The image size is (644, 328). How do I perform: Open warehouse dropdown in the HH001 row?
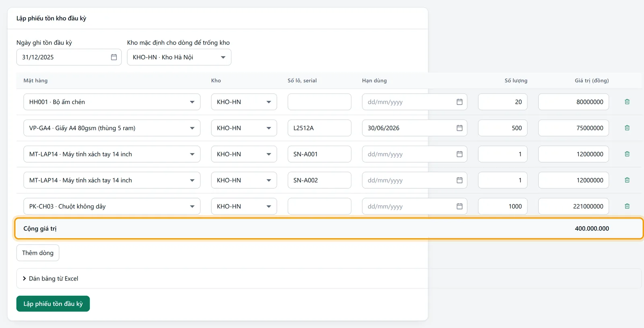244,102
